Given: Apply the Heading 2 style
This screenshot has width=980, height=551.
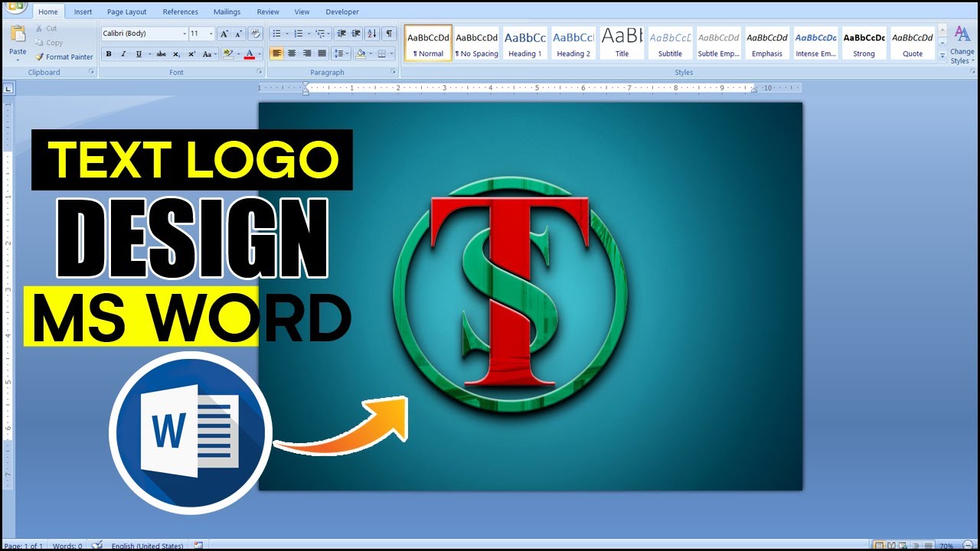Looking at the screenshot, I should (x=573, y=43).
